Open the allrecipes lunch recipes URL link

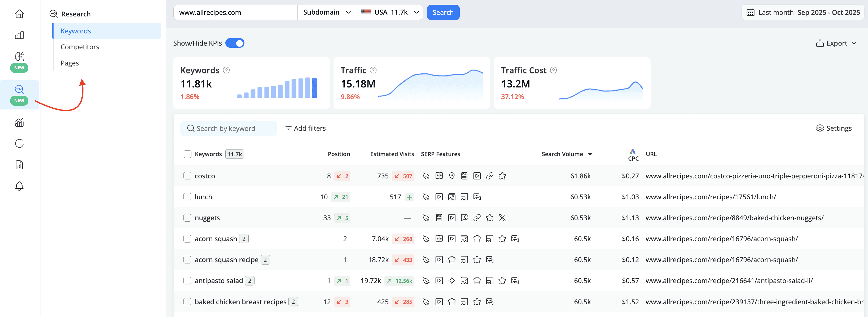711,197
